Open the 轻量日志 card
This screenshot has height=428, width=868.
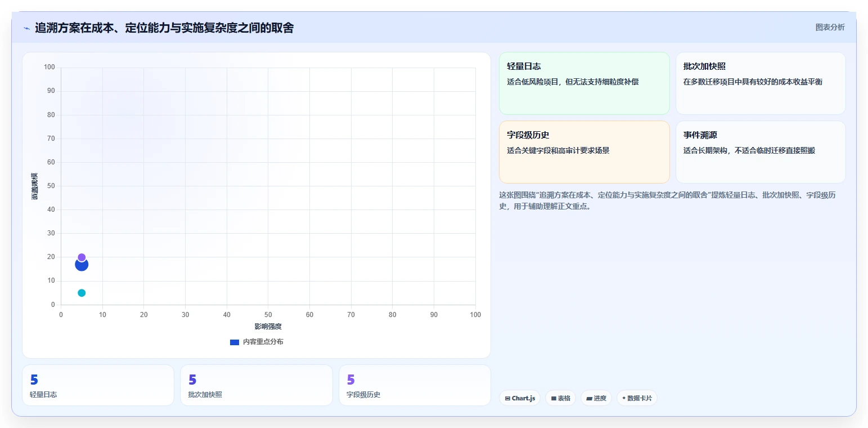tap(584, 83)
